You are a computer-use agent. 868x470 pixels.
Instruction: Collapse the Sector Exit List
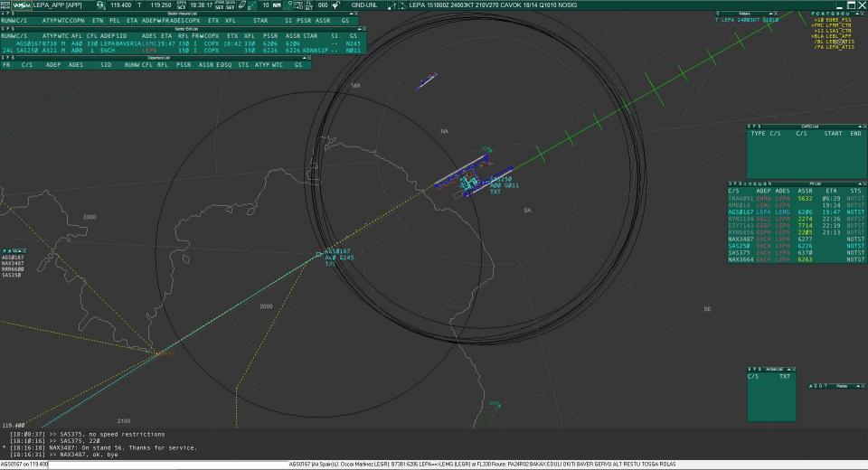[x=359, y=29]
